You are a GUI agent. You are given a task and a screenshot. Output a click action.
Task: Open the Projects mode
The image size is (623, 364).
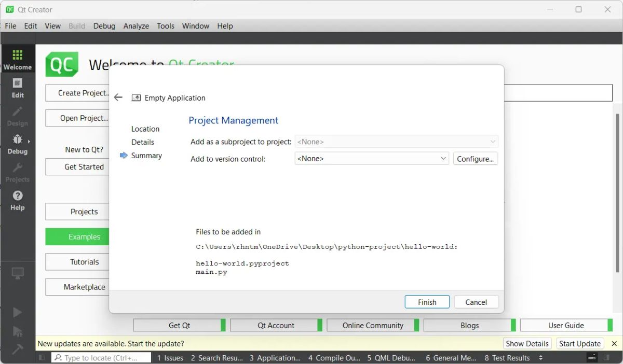[x=18, y=172]
